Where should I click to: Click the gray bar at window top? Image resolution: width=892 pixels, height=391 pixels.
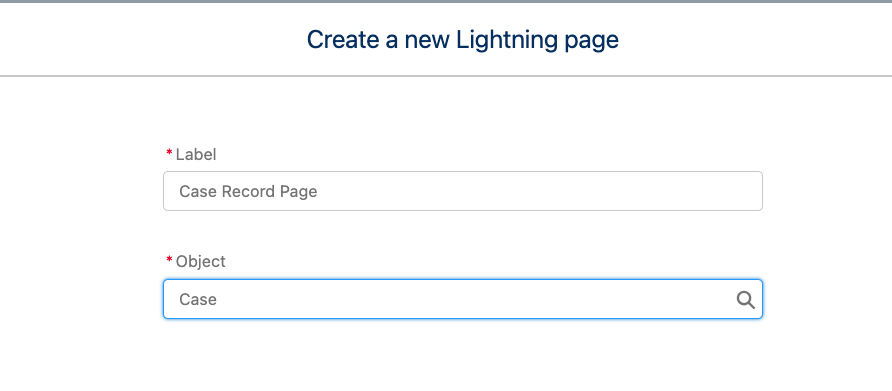[x=446, y=2]
